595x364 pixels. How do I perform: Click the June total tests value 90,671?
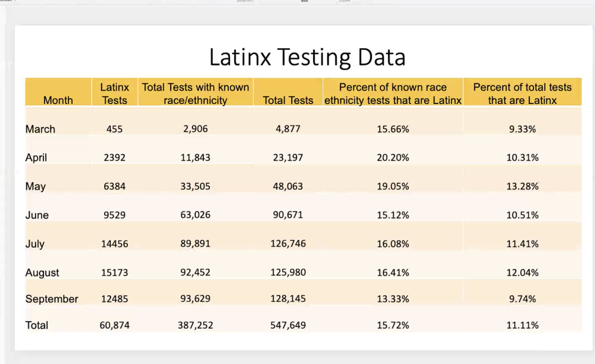288,215
